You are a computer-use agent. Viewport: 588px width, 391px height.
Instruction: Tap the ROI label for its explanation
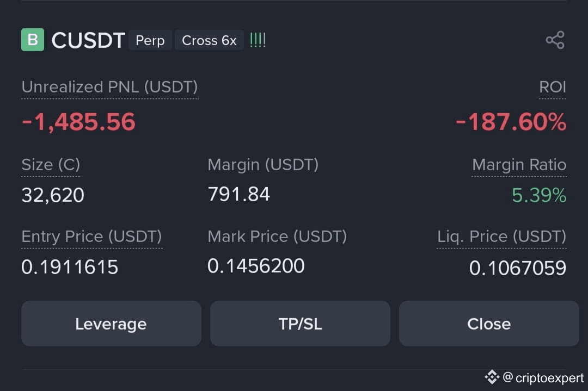coord(553,87)
